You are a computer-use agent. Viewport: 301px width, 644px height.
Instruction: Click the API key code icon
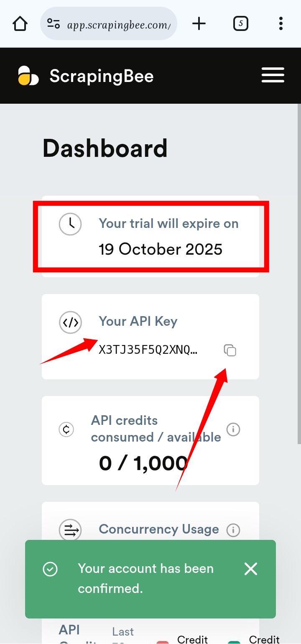(x=70, y=322)
